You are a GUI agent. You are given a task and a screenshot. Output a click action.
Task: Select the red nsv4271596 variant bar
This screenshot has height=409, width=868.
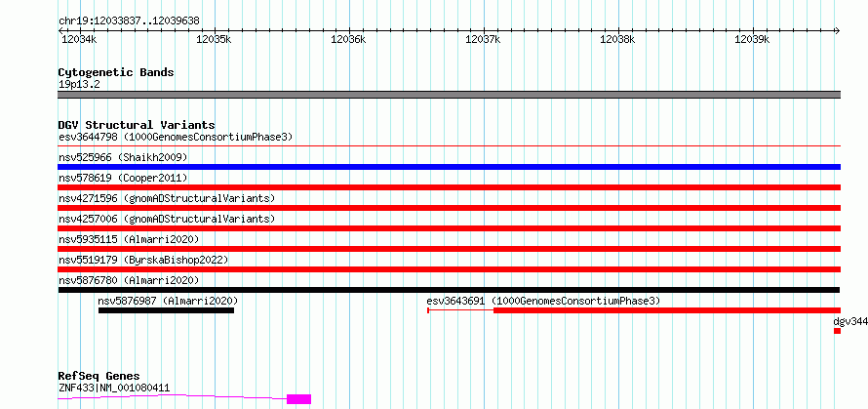[x=450, y=208]
